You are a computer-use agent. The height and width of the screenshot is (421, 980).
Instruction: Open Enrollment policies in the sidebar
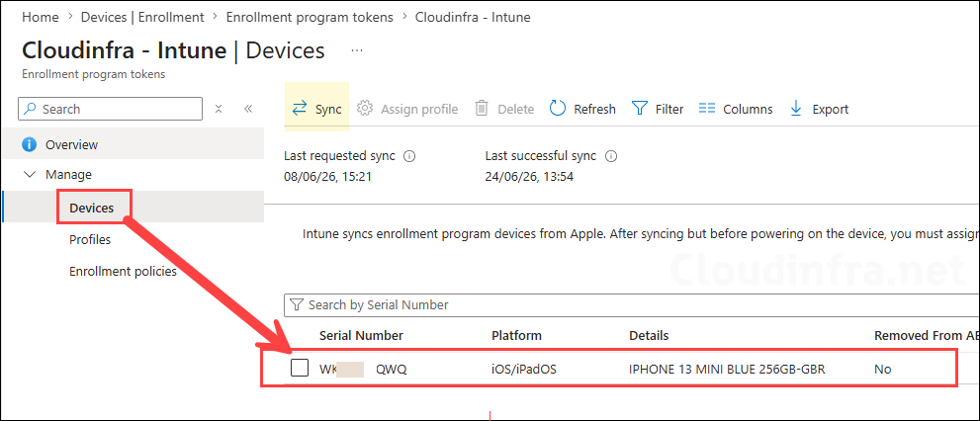pyautogui.click(x=124, y=272)
